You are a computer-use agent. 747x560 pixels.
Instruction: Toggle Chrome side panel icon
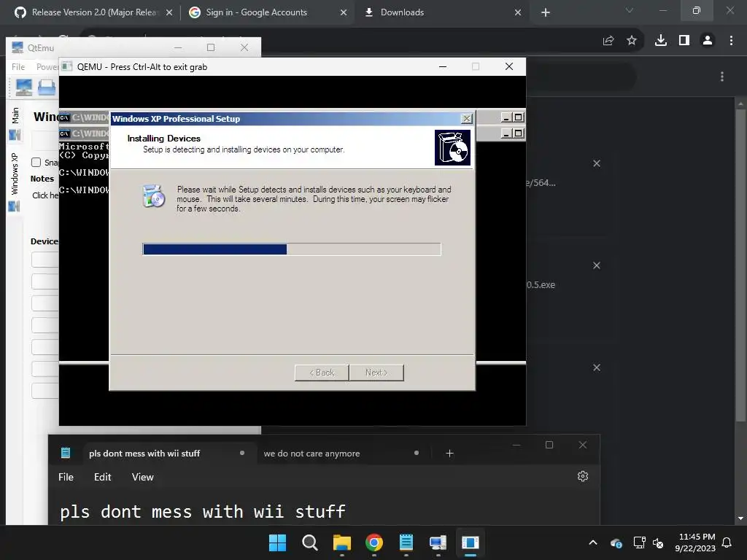pyautogui.click(x=684, y=41)
